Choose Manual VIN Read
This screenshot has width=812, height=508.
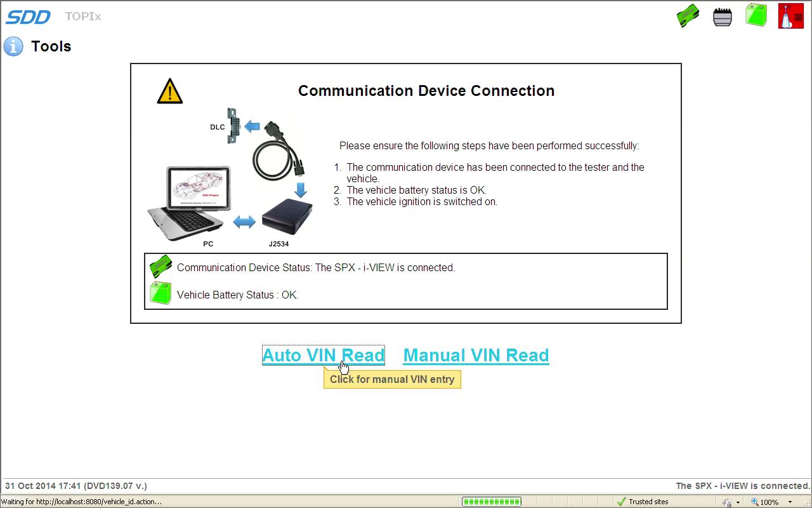pyautogui.click(x=476, y=355)
